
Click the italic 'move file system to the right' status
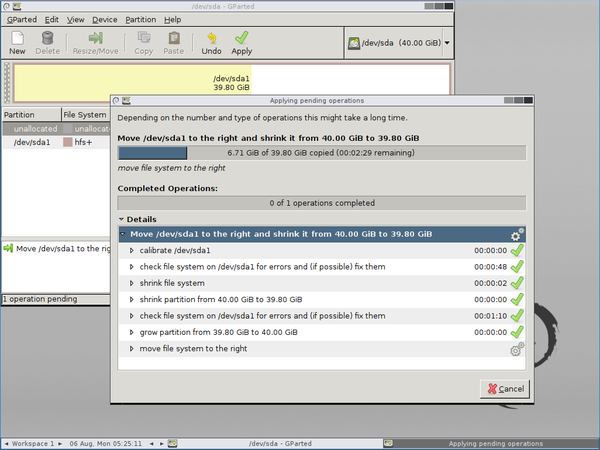(171, 168)
